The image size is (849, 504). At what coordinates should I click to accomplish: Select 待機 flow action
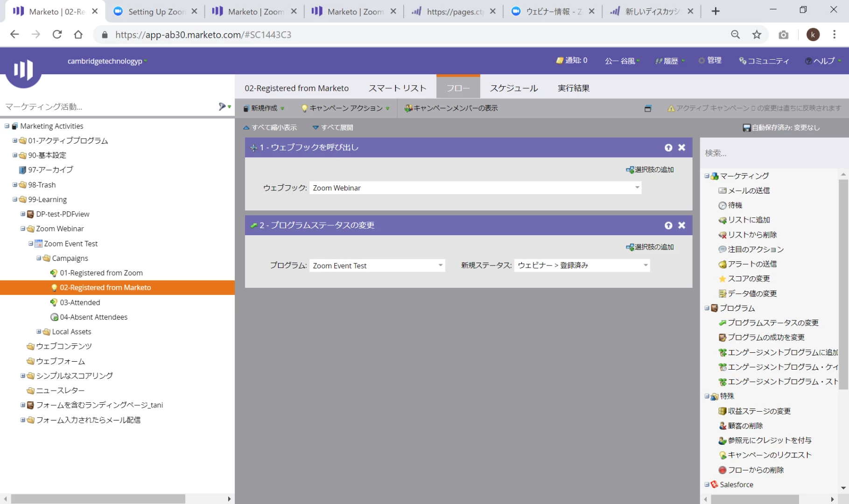click(x=730, y=205)
